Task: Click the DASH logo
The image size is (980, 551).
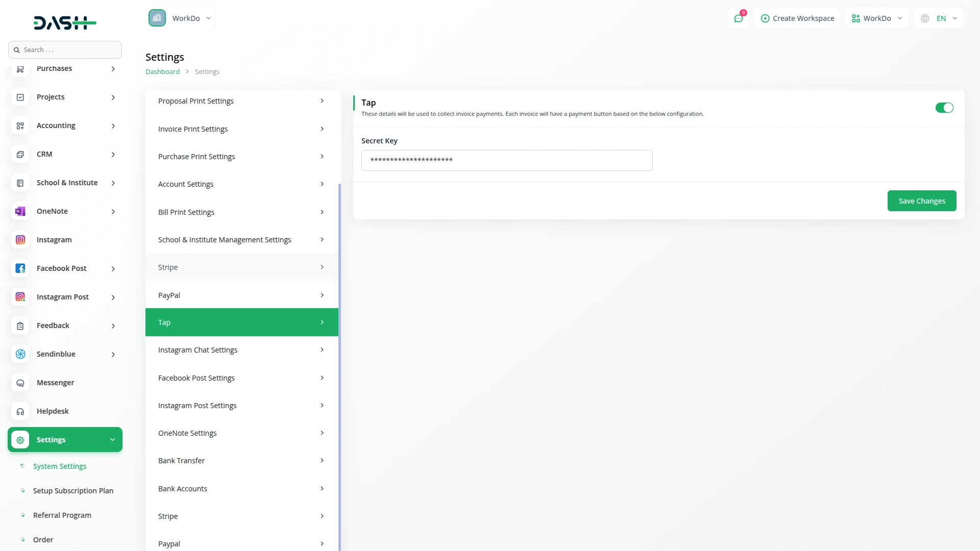Action: point(65,22)
